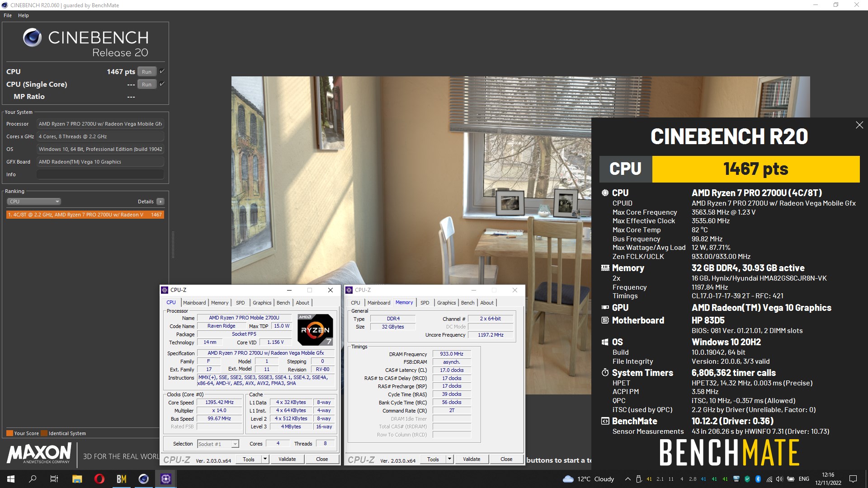Image resolution: width=868 pixels, height=488 pixels.
Task: Switch to the CPU-Z taskbar icon
Action: pos(165,479)
